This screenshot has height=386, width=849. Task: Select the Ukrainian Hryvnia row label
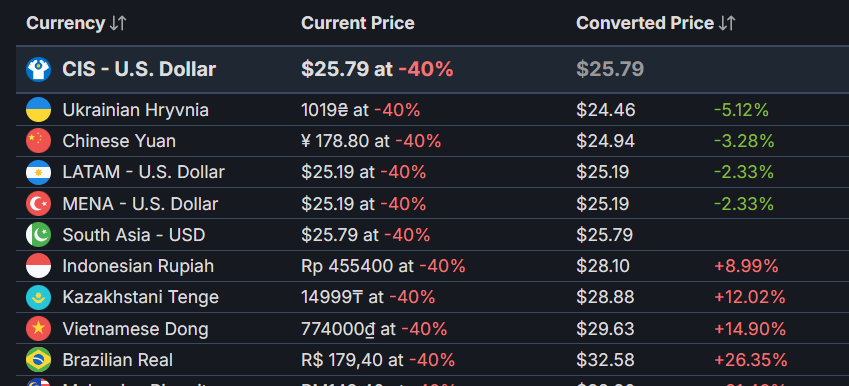(135, 110)
